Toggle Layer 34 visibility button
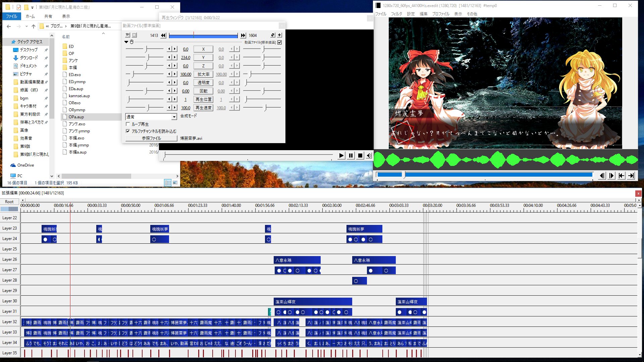This screenshot has width=644, height=362. click(x=10, y=343)
